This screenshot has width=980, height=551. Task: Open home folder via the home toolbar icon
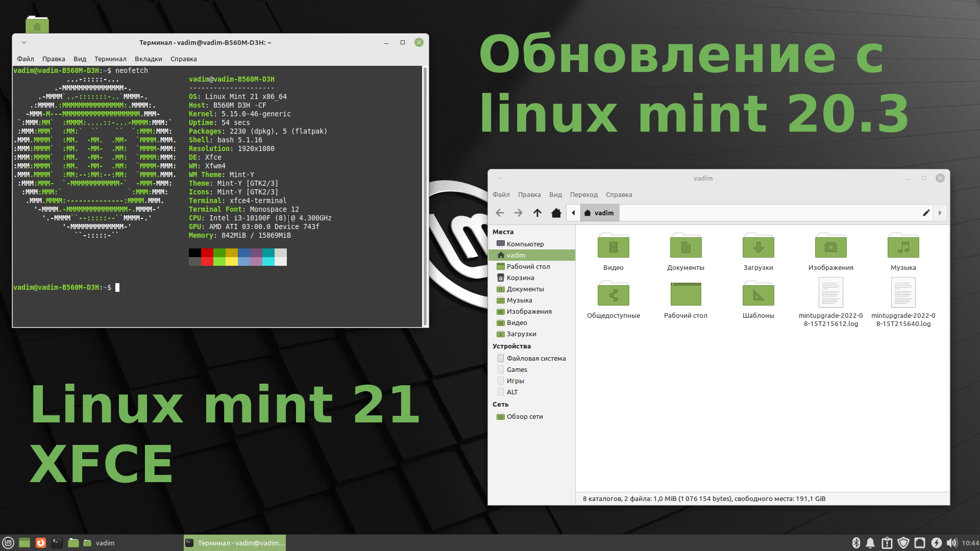pyautogui.click(x=556, y=213)
